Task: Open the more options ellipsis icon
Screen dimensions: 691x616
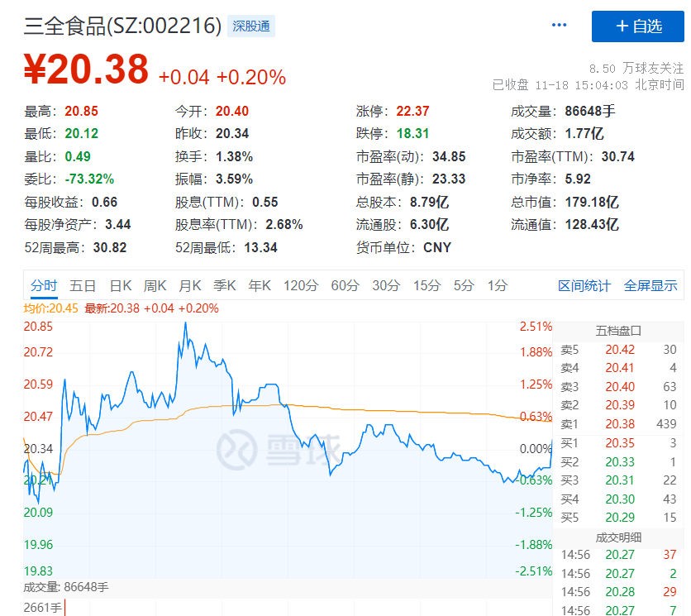Action: click(x=559, y=25)
